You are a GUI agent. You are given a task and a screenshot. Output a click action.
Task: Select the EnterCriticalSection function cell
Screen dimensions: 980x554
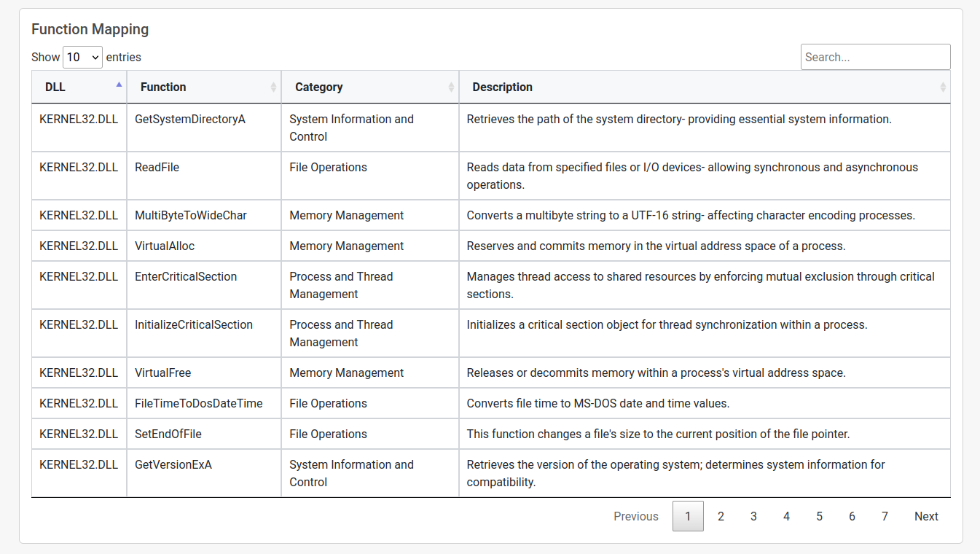[204, 285]
